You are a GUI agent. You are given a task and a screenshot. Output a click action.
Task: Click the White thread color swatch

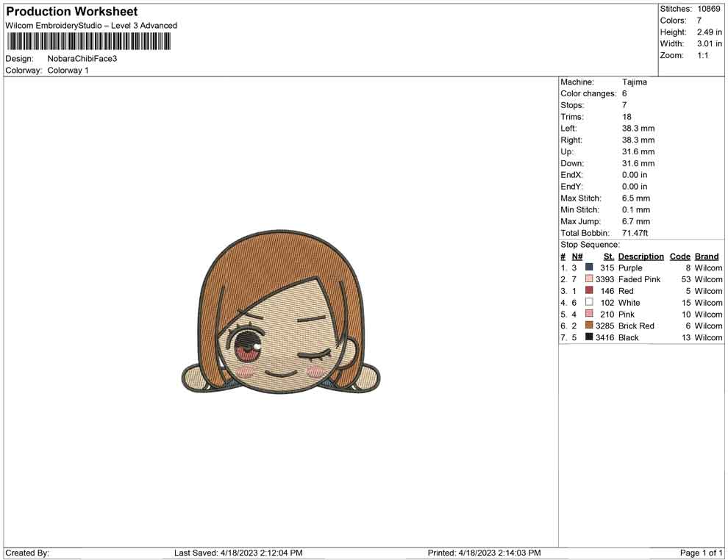tap(589, 302)
